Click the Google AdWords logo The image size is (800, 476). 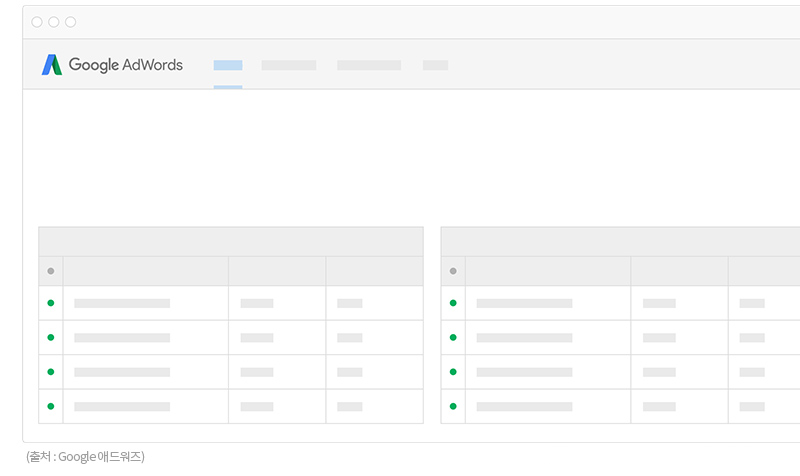pos(112,65)
